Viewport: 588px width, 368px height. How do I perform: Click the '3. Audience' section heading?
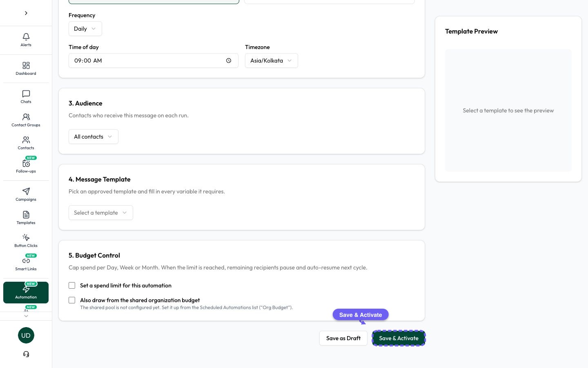point(85,103)
